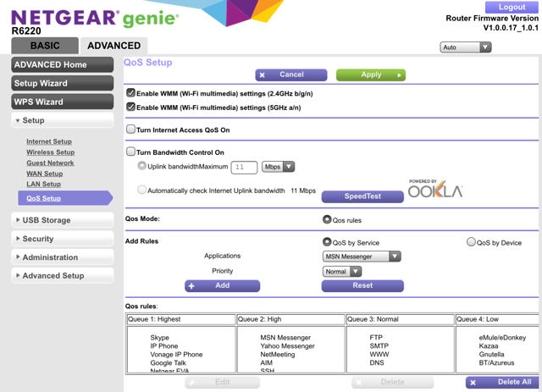Expand the Security section

[62, 239]
